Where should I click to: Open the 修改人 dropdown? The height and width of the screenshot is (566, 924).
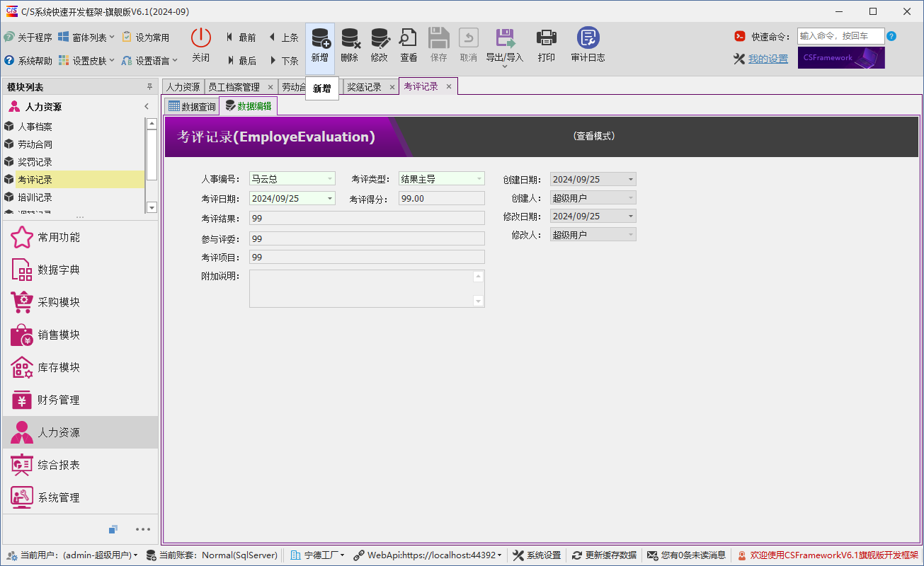point(630,234)
